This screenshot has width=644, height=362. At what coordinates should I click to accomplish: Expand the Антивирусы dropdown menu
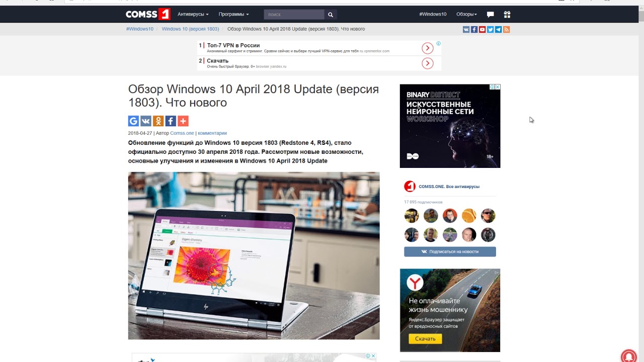pos(193,14)
